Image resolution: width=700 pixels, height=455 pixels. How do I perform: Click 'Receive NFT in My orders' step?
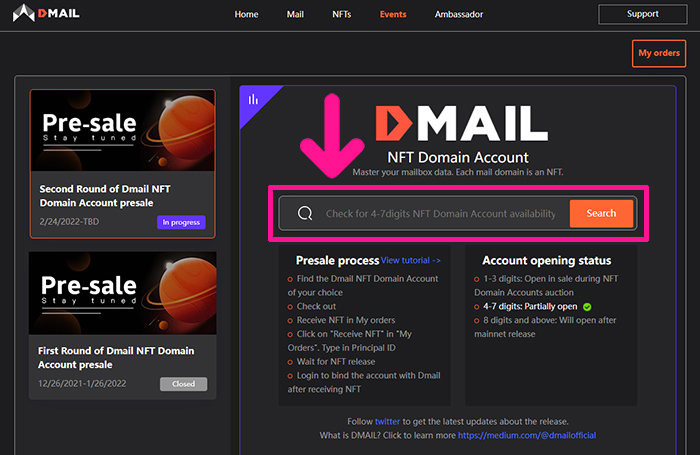click(x=346, y=320)
